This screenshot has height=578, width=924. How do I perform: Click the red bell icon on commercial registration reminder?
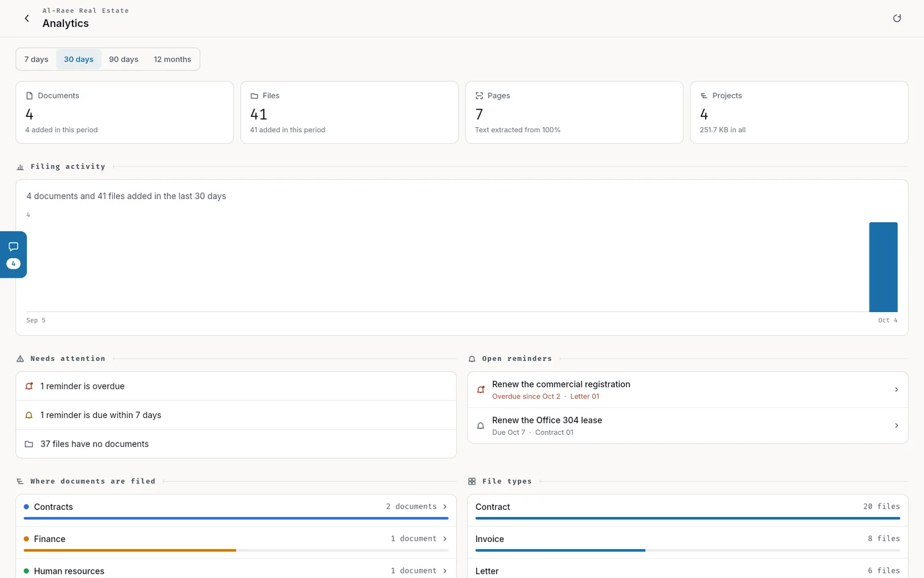pyautogui.click(x=481, y=390)
